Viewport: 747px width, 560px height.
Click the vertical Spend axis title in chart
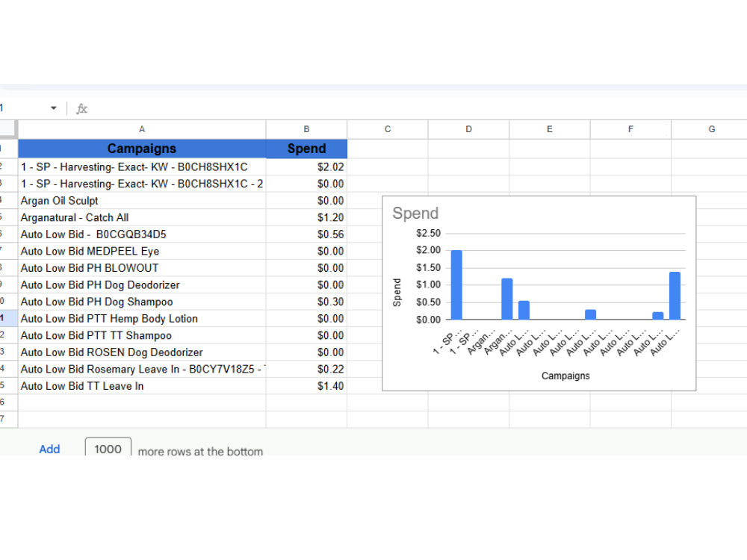397,293
